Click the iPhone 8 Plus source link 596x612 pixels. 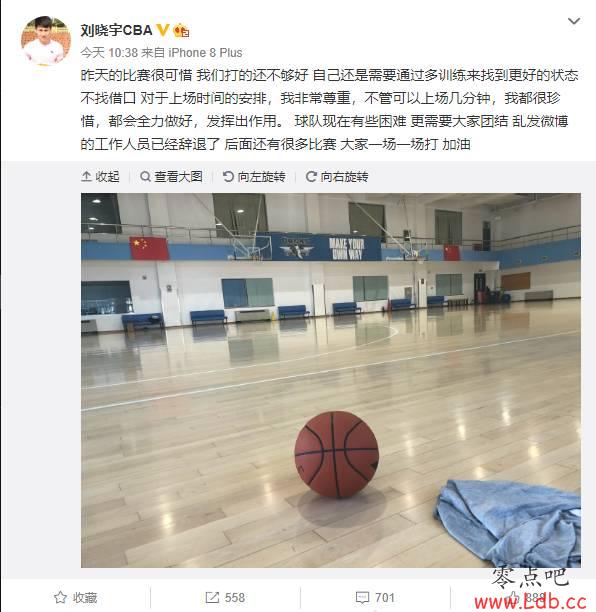[x=205, y=52]
